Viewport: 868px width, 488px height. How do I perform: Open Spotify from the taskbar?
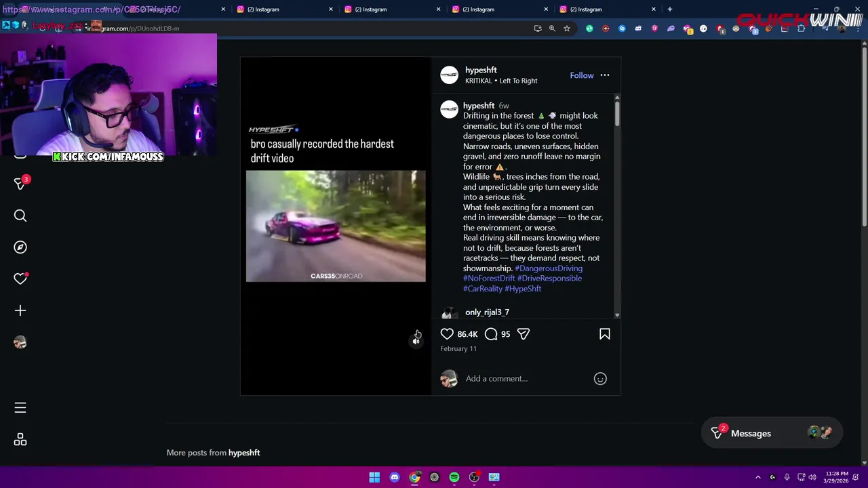tap(454, 477)
